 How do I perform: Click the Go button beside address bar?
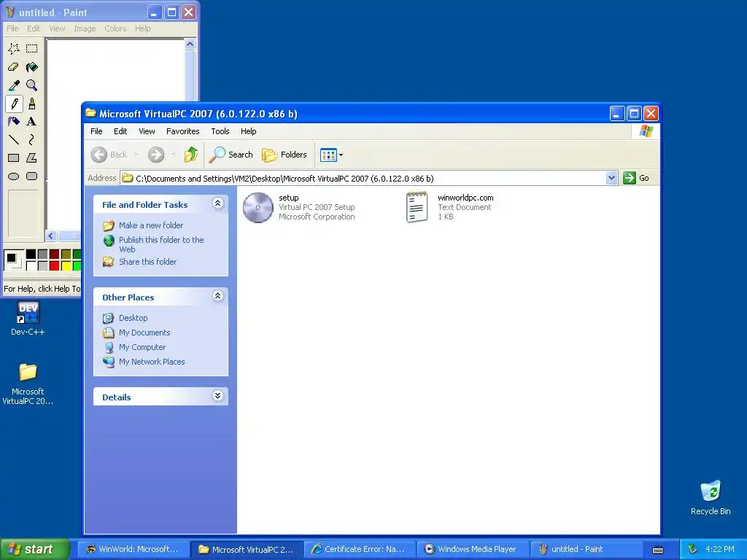click(636, 178)
